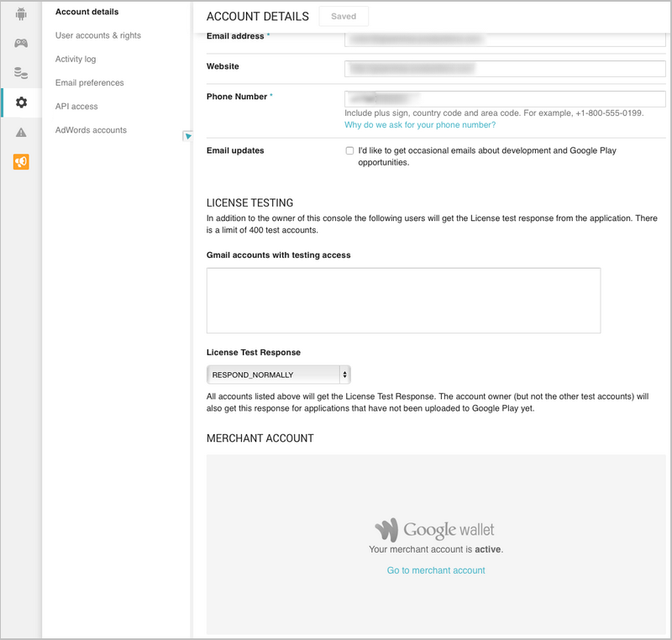Click the Google Wallet logo

435,530
